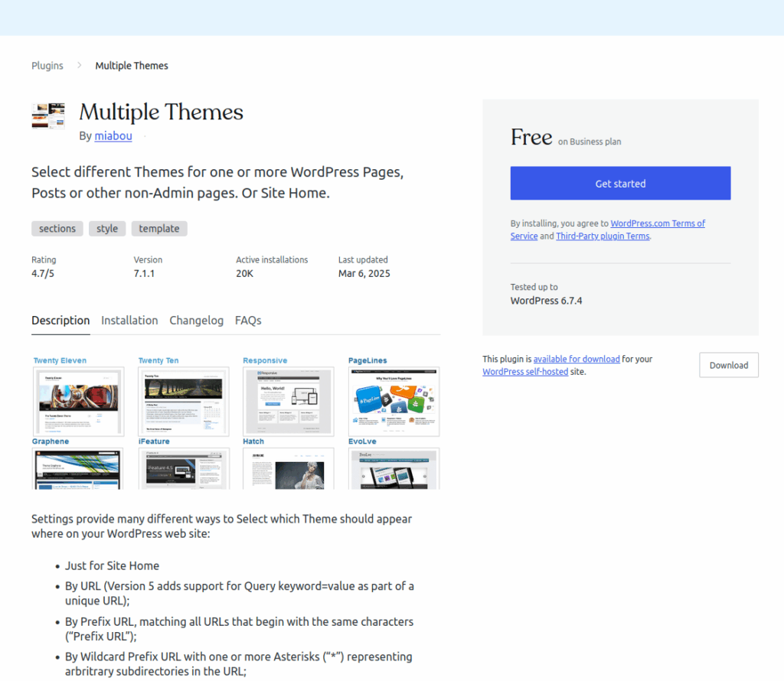Open the Third-Party plugin Terms link
Image resolution: width=784 pixels, height=681 pixels.
point(603,236)
